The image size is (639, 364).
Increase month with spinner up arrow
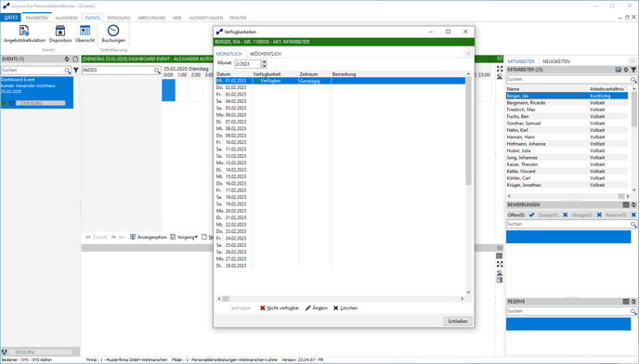click(x=265, y=62)
